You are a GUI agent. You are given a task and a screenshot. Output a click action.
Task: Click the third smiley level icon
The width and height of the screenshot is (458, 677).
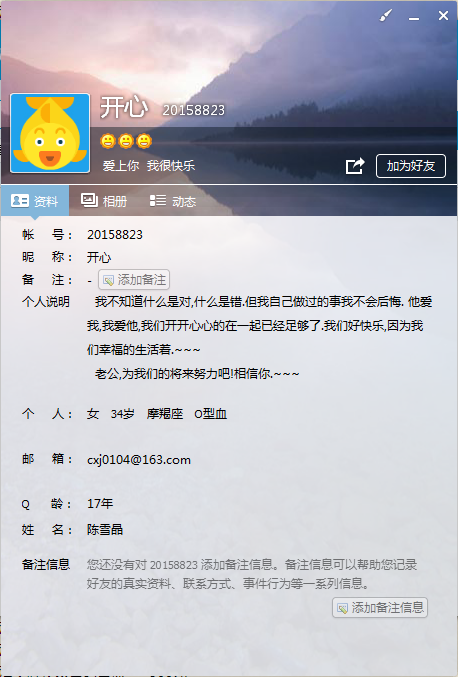point(144,141)
